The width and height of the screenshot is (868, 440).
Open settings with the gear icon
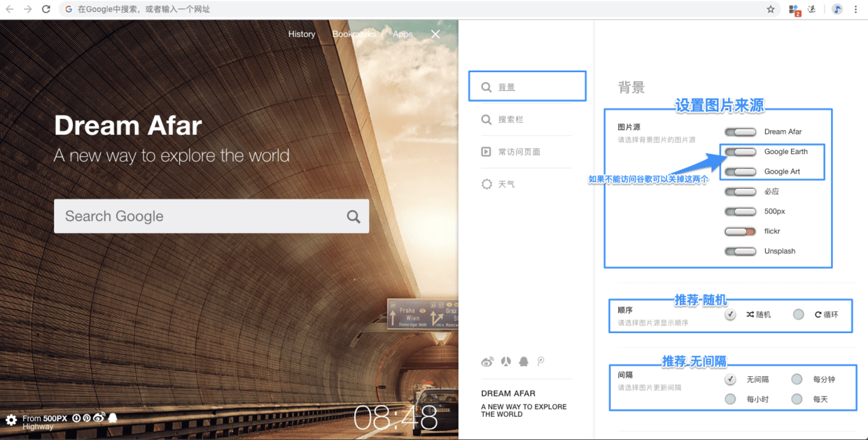(11, 420)
